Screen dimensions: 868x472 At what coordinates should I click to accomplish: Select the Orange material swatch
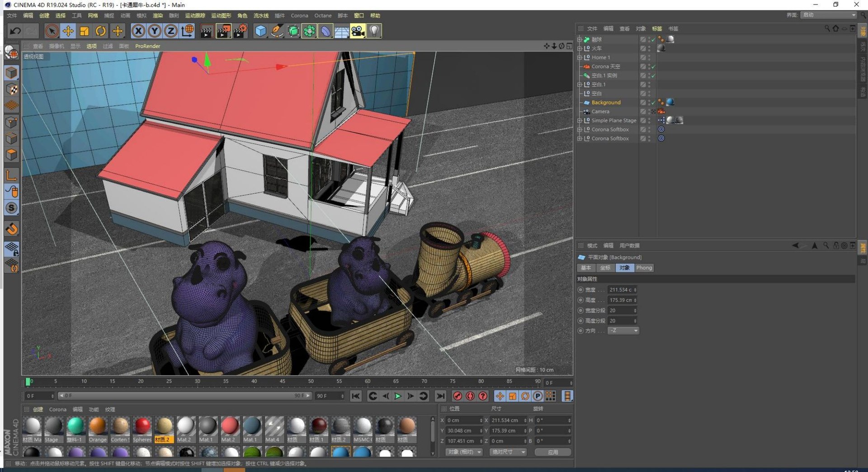coord(98,430)
